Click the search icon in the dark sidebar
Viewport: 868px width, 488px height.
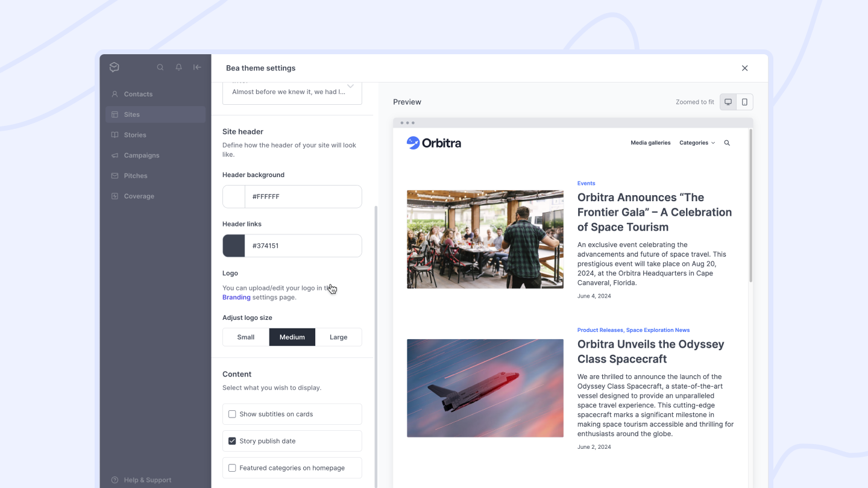(160, 67)
